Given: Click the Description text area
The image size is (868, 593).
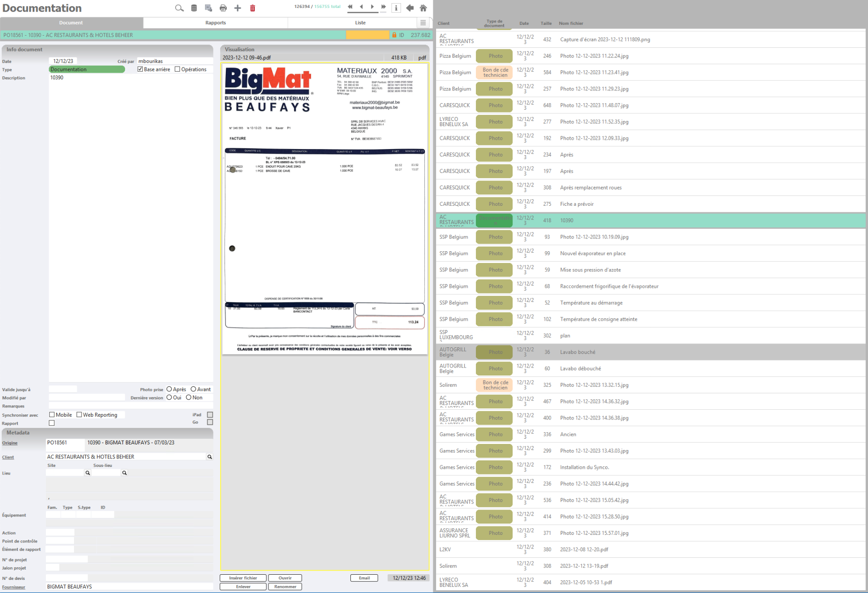Looking at the screenshot, I should point(131,228).
